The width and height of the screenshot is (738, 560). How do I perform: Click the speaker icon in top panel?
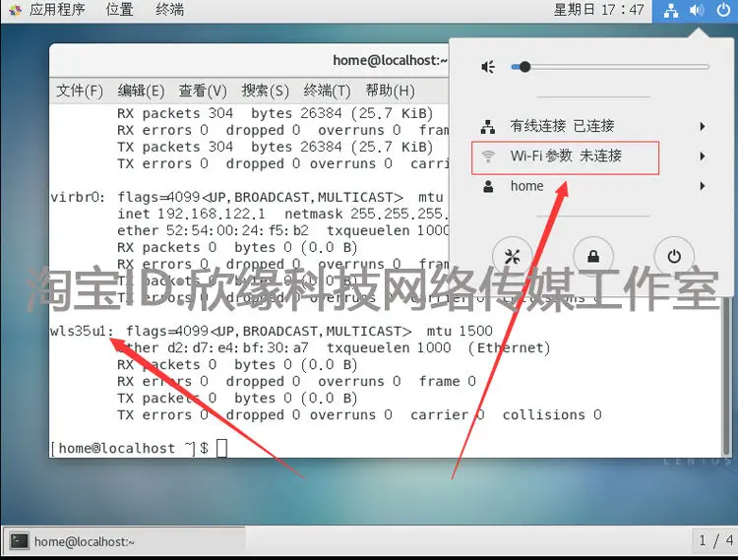pyautogui.click(x=697, y=10)
